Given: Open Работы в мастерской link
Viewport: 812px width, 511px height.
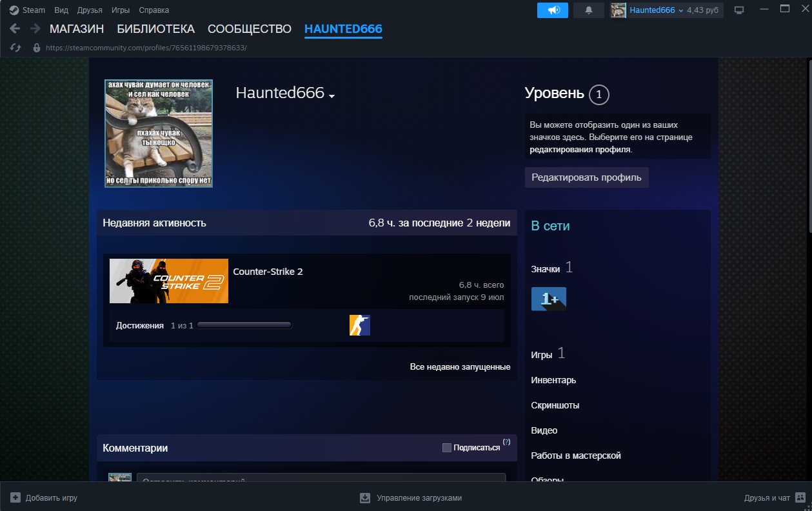Looking at the screenshot, I should pyautogui.click(x=575, y=456).
